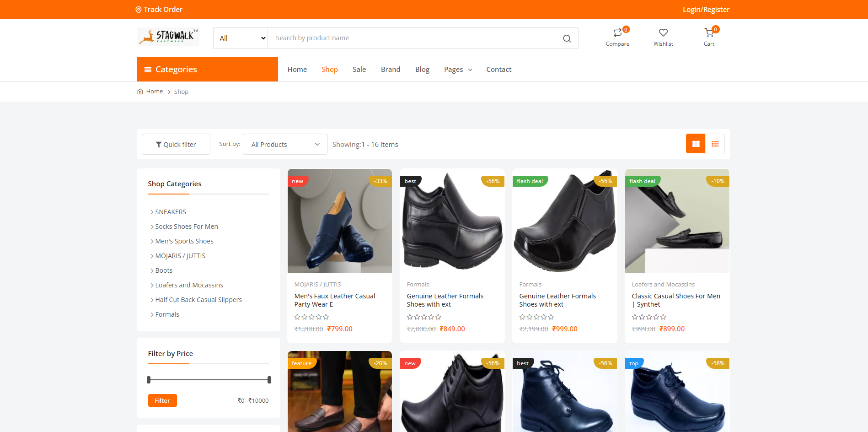
Task: Open the ₹849.00 Genuine Leather Formals image
Action: tap(452, 221)
